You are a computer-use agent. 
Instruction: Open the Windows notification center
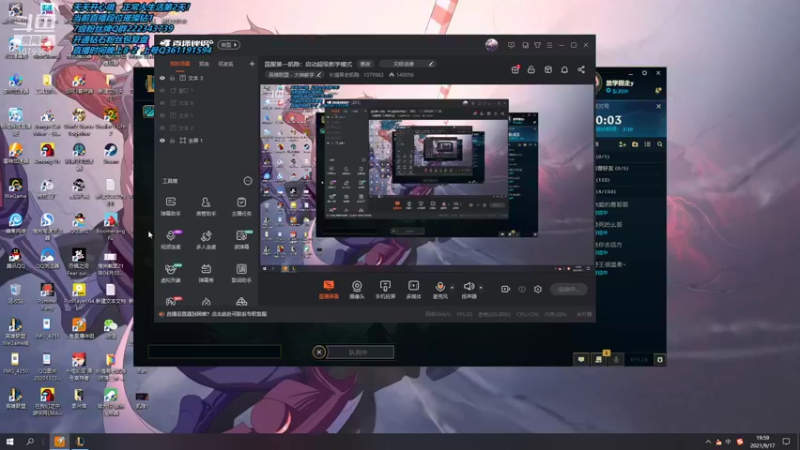tap(786, 441)
